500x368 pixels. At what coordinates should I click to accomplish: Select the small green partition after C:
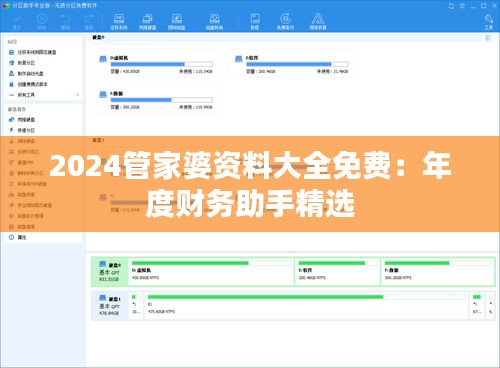(x=477, y=306)
